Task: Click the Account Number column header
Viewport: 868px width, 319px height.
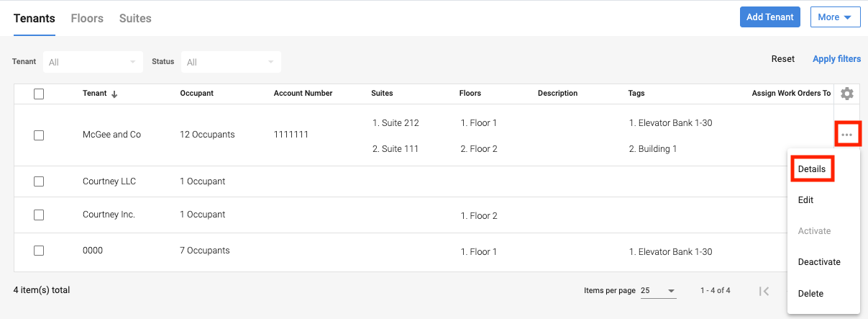Action: [x=303, y=94]
